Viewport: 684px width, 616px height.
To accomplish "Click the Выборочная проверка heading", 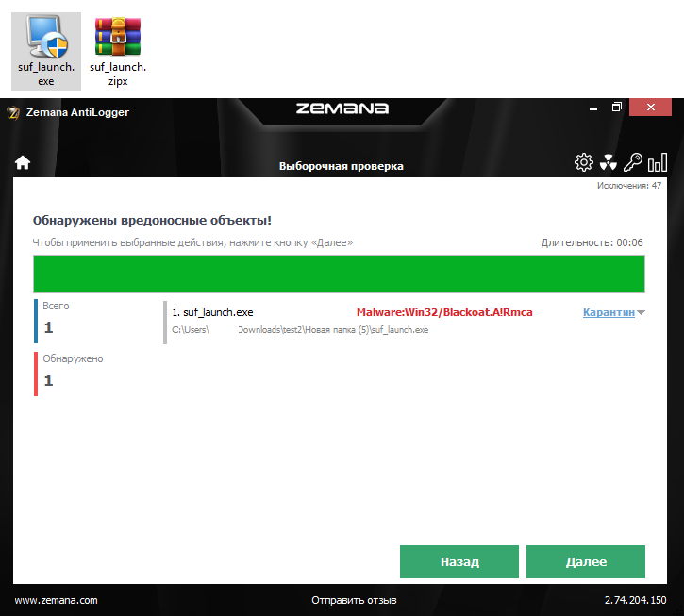I will pyautogui.click(x=342, y=166).
